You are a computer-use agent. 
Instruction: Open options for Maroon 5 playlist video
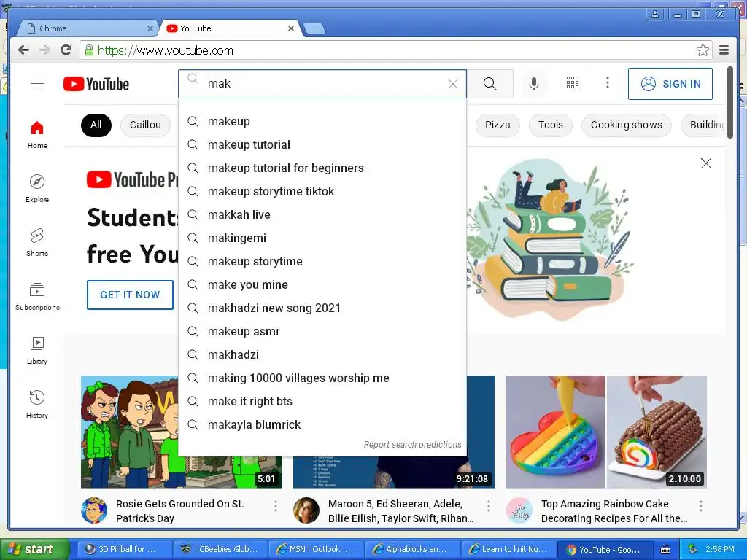tap(488, 506)
